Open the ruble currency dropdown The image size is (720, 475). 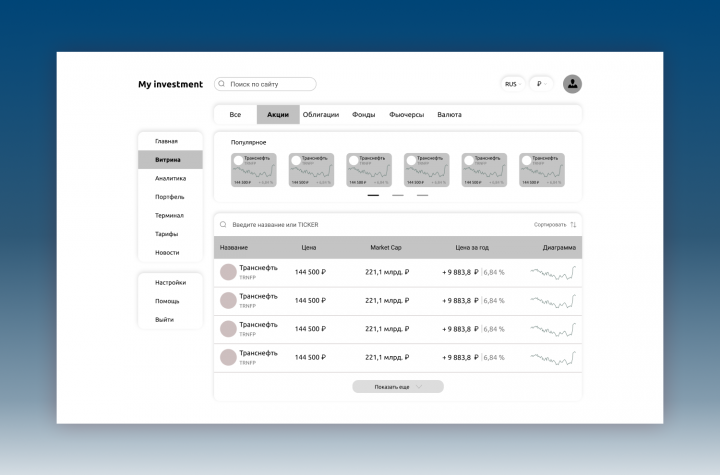point(541,84)
